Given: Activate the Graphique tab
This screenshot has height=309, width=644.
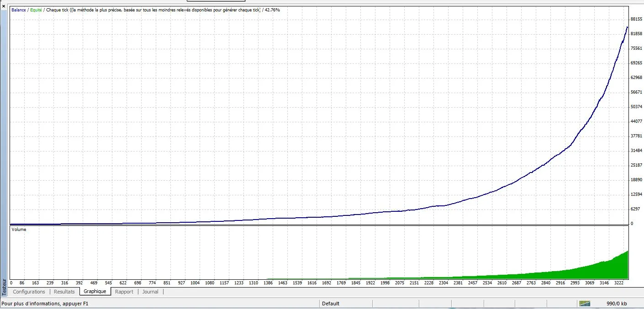Looking at the screenshot, I should point(95,291).
